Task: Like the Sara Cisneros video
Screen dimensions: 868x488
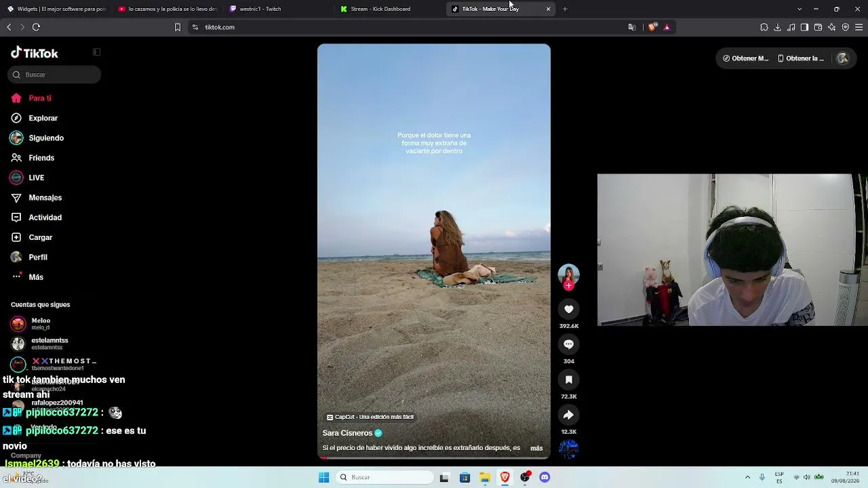Action: point(568,309)
